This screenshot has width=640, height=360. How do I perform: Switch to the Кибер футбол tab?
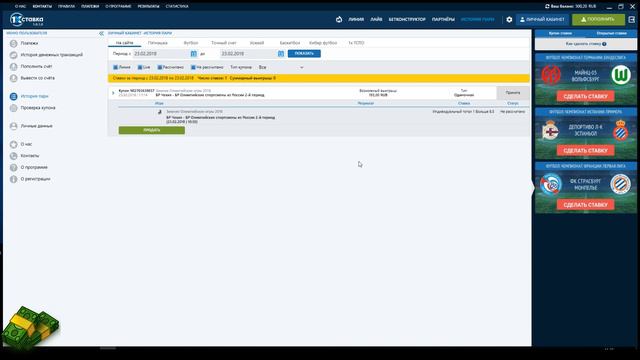323,43
